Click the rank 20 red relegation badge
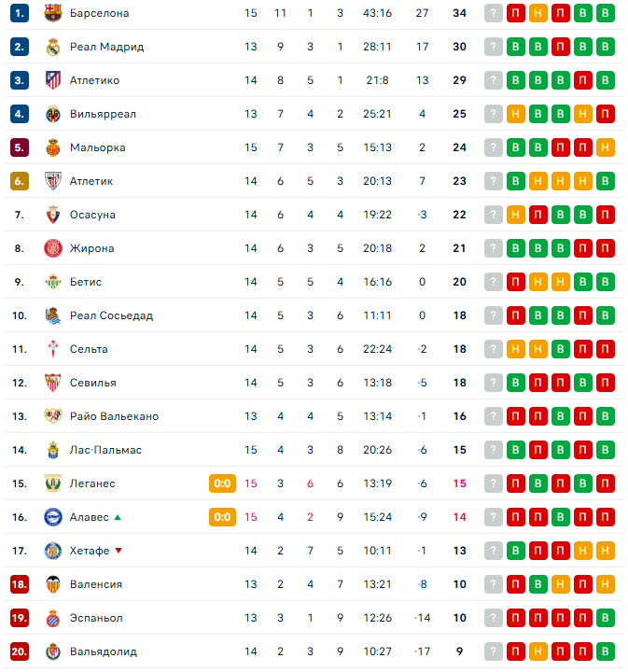The width and height of the screenshot is (628, 672). pyautogui.click(x=20, y=651)
